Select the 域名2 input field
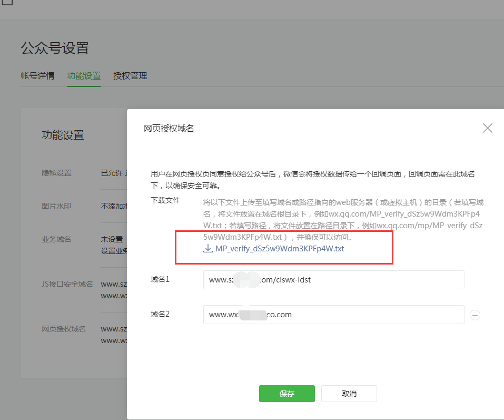This screenshot has height=420, width=504. [333, 315]
